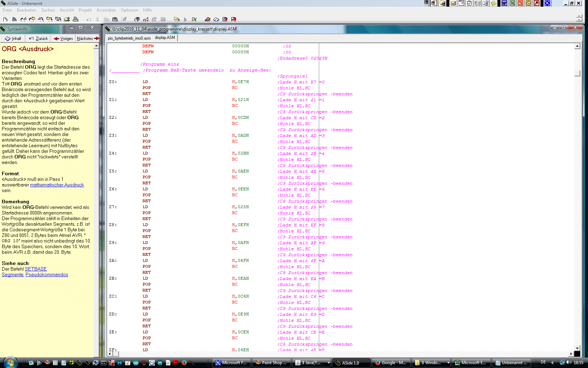The height and width of the screenshot is (368, 588).
Task: Click the Windows Start orb
Action: coord(9,362)
